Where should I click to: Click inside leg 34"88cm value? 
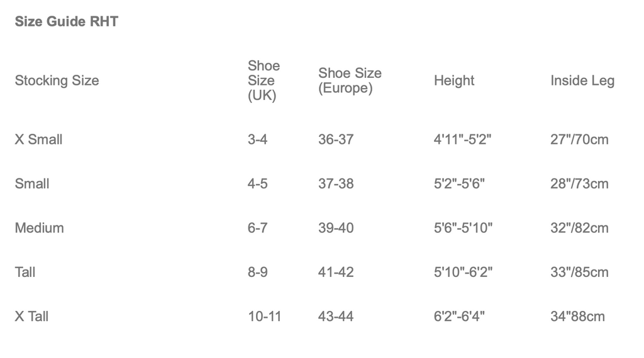tap(577, 317)
